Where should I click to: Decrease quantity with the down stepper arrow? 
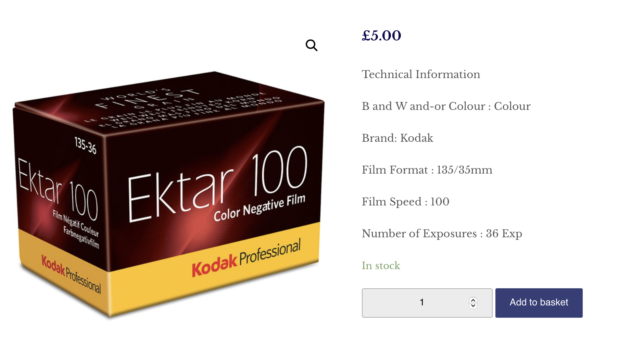473,305
